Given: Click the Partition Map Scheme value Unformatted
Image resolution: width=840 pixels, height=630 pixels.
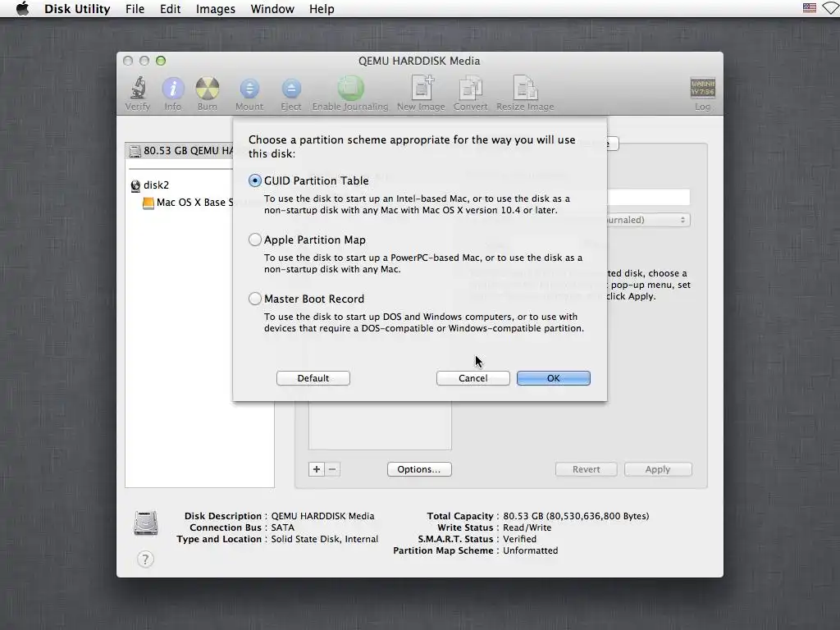Looking at the screenshot, I should pos(531,550).
